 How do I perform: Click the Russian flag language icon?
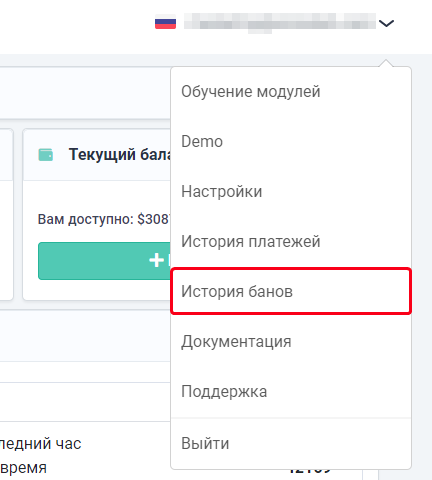click(165, 23)
